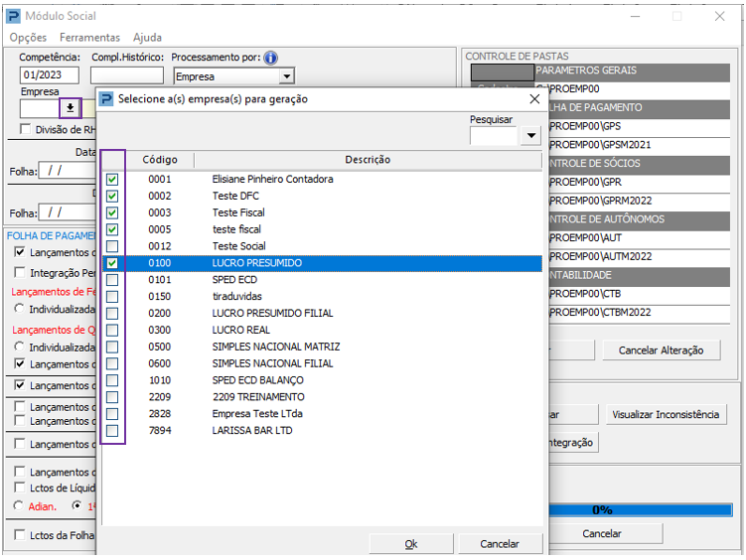Screen dimensions: 746x560
Task: Click the PROEMP00\CTB folder path
Action: coord(585,294)
